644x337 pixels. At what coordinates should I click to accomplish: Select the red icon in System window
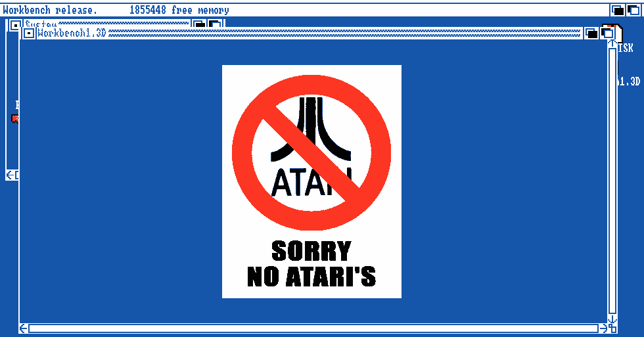click(15, 119)
